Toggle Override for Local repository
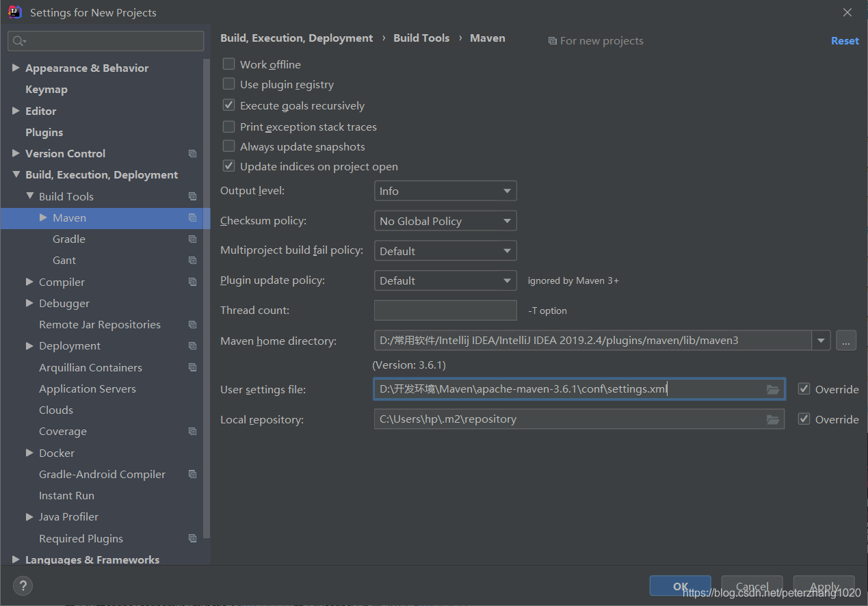Image resolution: width=868 pixels, height=606 pixels. pos(804,419)
